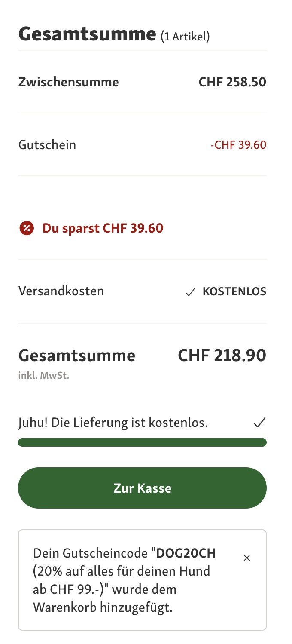The width and height of the screenshot is (292, 644).
Task: Click the green free-delivery progress bar
Action: [x=142, y=442]
